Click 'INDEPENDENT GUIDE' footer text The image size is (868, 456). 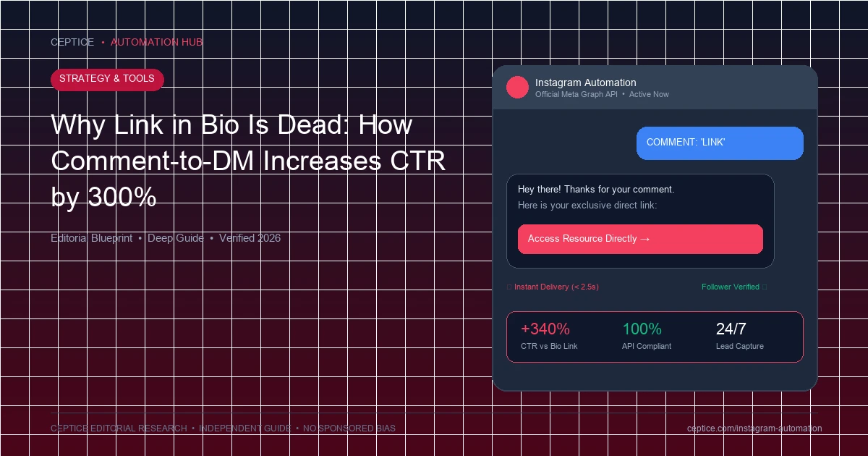coord(245,428)
